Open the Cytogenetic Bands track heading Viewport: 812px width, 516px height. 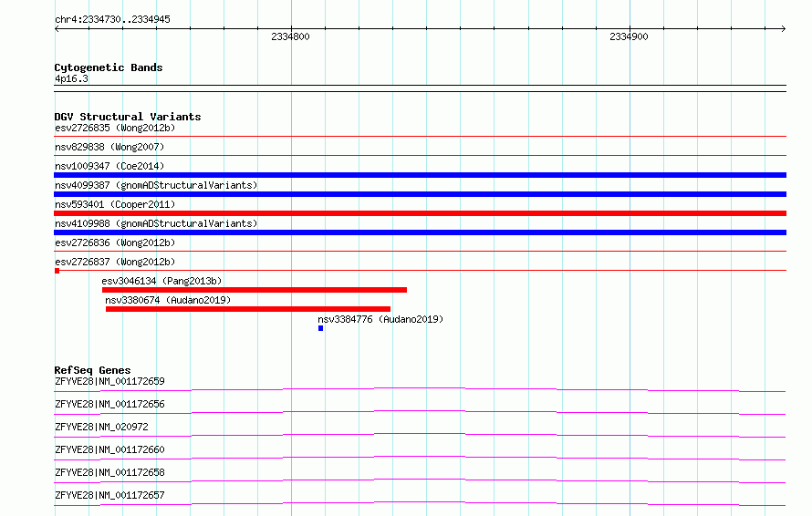coord(109,67)
